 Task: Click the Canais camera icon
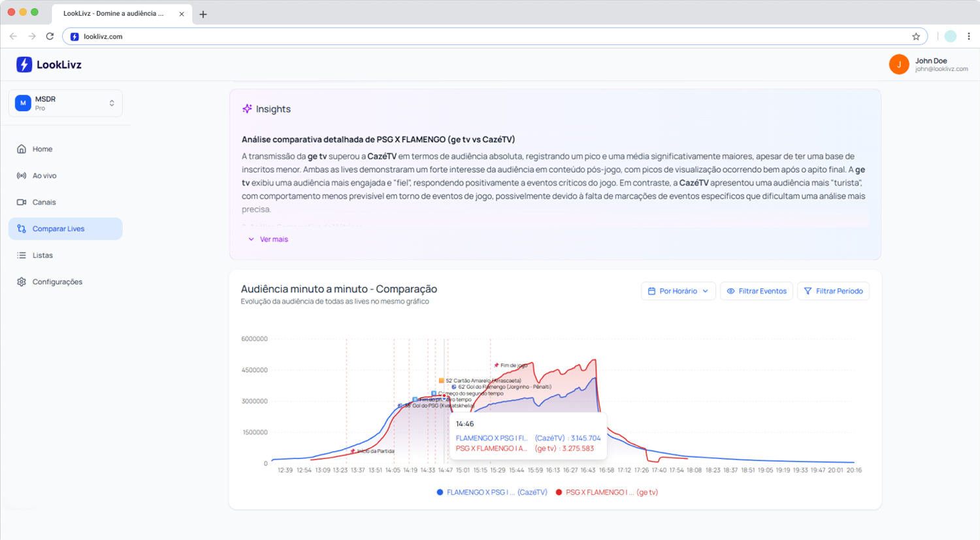[22, 202]
